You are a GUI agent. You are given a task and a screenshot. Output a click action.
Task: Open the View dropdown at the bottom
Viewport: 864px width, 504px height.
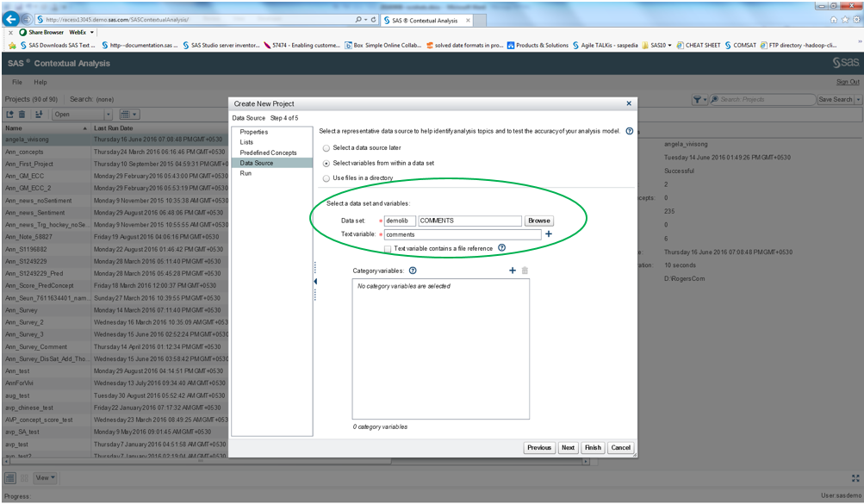(45, 477)
